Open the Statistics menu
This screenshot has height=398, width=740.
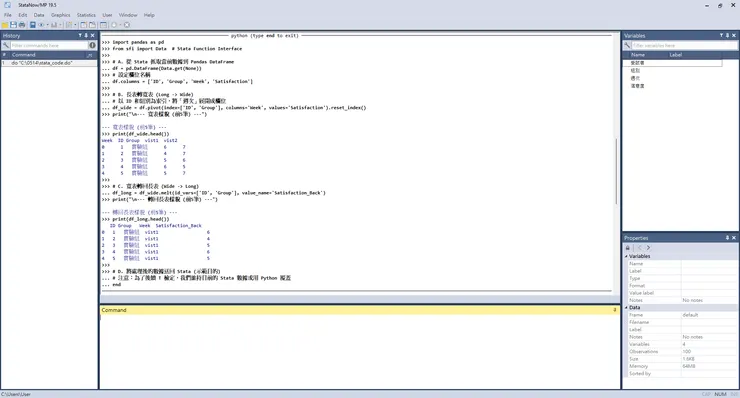86,15
